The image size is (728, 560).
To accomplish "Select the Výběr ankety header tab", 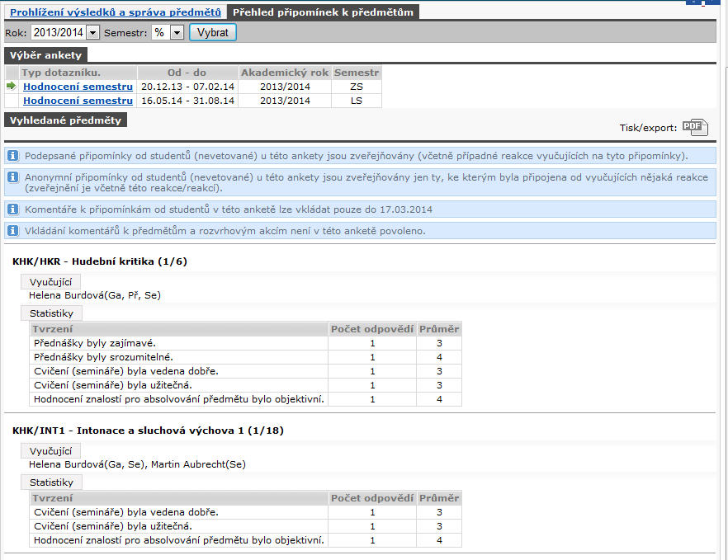I will coord(45,55).
